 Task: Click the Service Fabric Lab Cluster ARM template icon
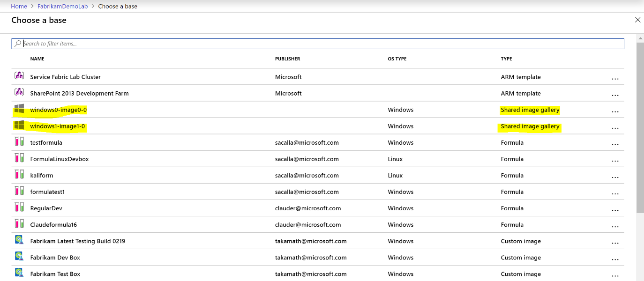pyautogui.click(x=19, y=75)
